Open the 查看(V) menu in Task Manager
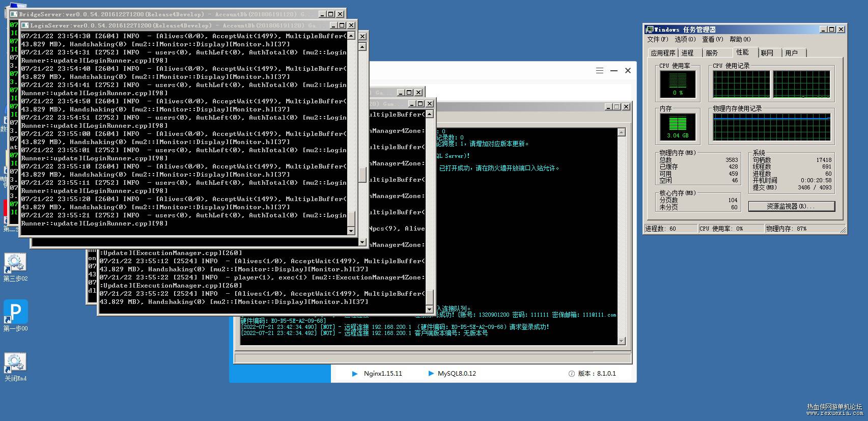Image resolution: width=868 pixels, height=421 pixels. 712,39
